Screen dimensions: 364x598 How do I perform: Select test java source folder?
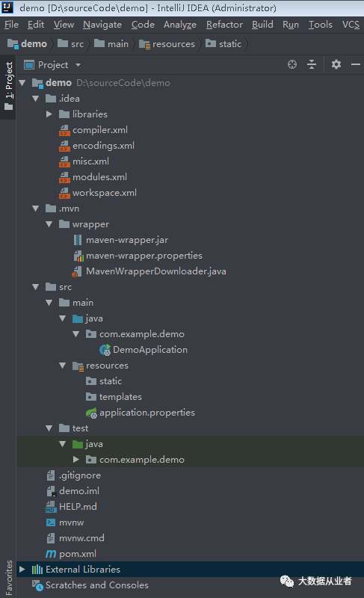[94, 444]
